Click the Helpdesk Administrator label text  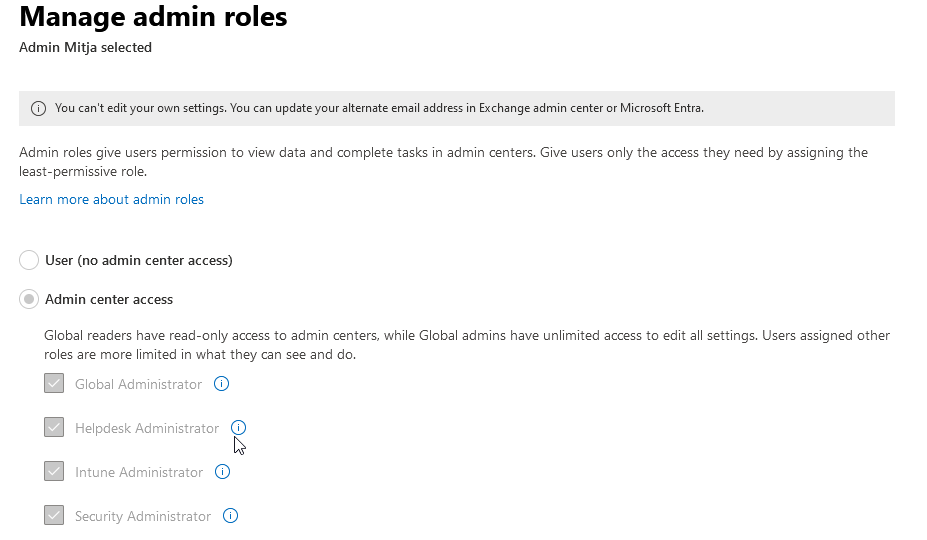[x=146, y=428]
